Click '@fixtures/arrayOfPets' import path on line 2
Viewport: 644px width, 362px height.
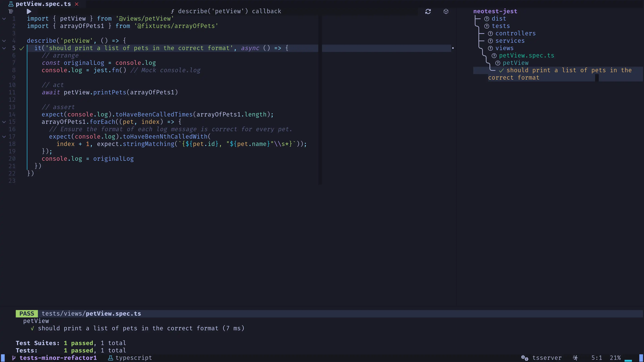pyautogui.click(x=176, y=26)
